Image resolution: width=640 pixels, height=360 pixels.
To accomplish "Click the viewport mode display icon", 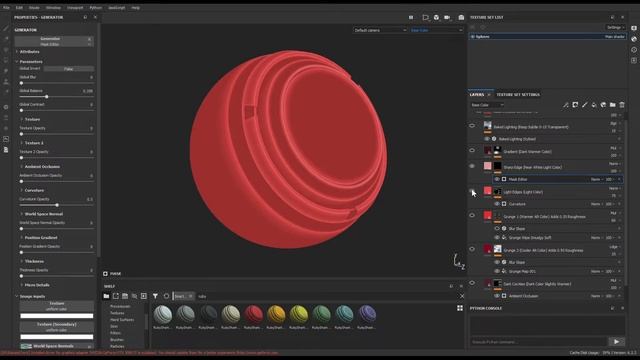I will 426,18.
